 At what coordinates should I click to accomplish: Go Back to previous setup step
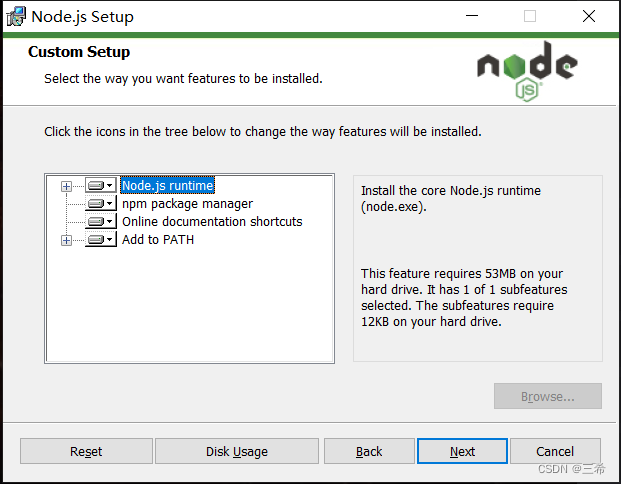coord(369,451)
